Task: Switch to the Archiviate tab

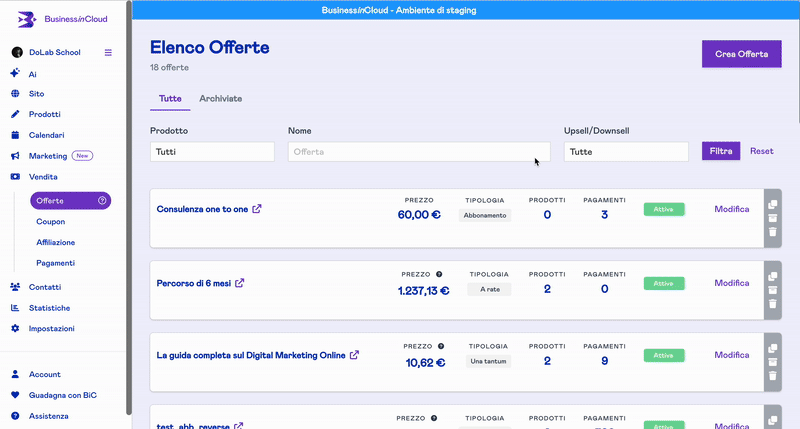Action: point(220,99)
